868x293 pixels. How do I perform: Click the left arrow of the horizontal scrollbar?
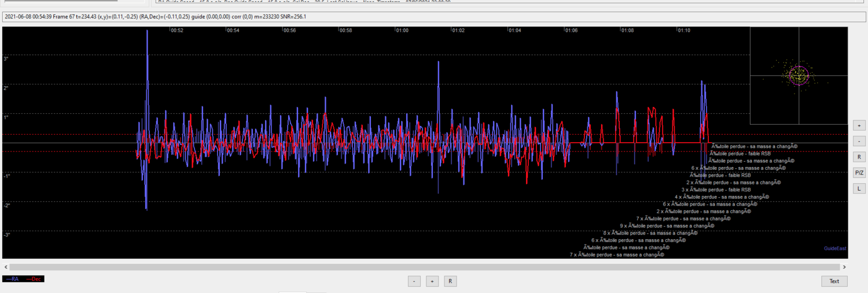click(6, 267)
